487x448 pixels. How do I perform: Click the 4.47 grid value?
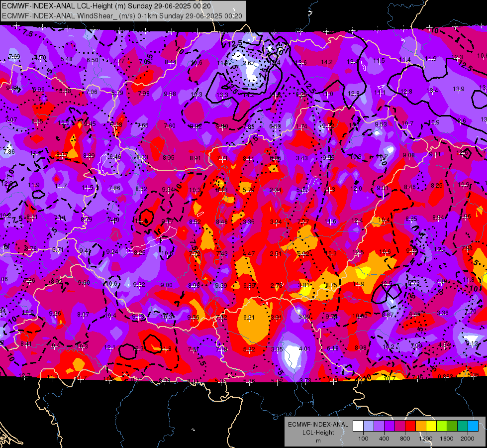(249, 254)
